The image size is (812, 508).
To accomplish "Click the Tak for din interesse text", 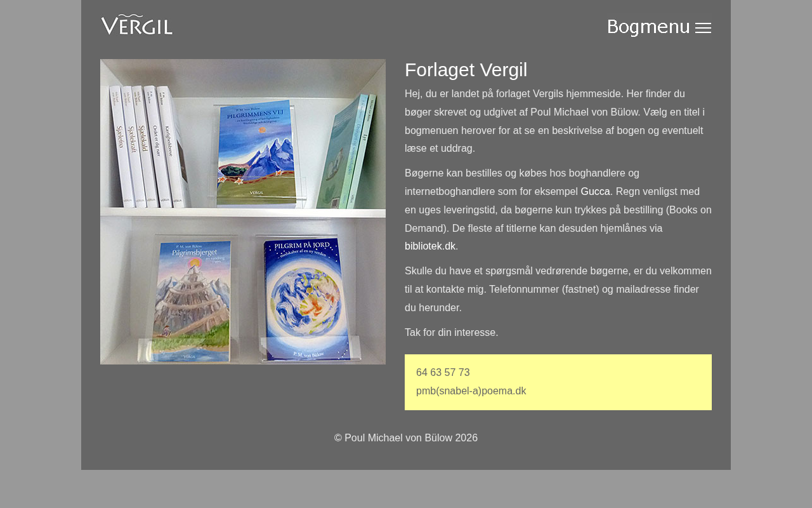I will point(452,332).
